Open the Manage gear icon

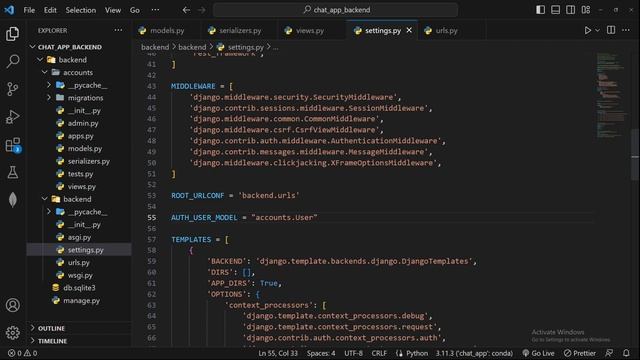pyautogui.click(x=13, y=333)
